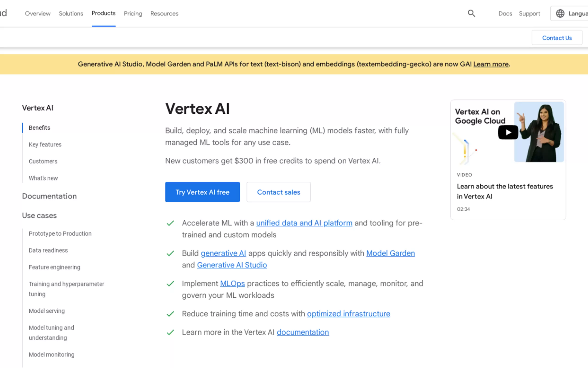The height and width of the screenshot is (368, 588).
Task: Select Model serving in sidebar
Action: (47, 311)
